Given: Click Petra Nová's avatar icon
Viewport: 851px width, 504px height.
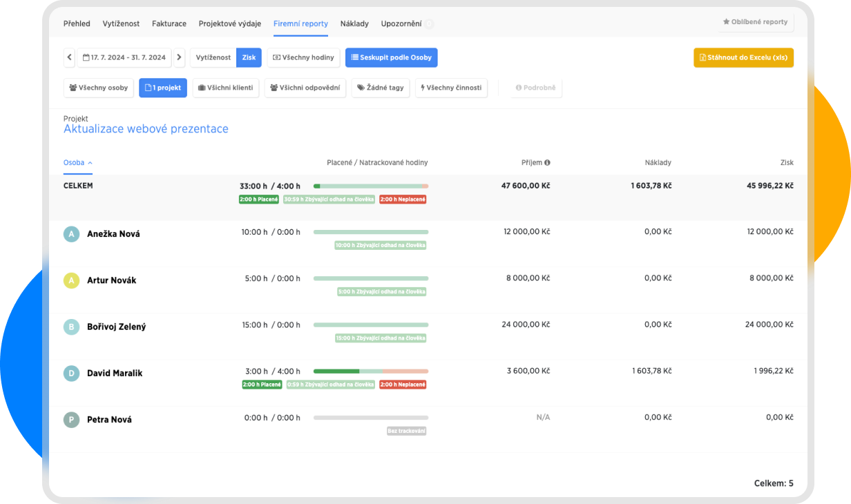Looking at the screenshot, I should pyautogui.click(x=71, y=420).
